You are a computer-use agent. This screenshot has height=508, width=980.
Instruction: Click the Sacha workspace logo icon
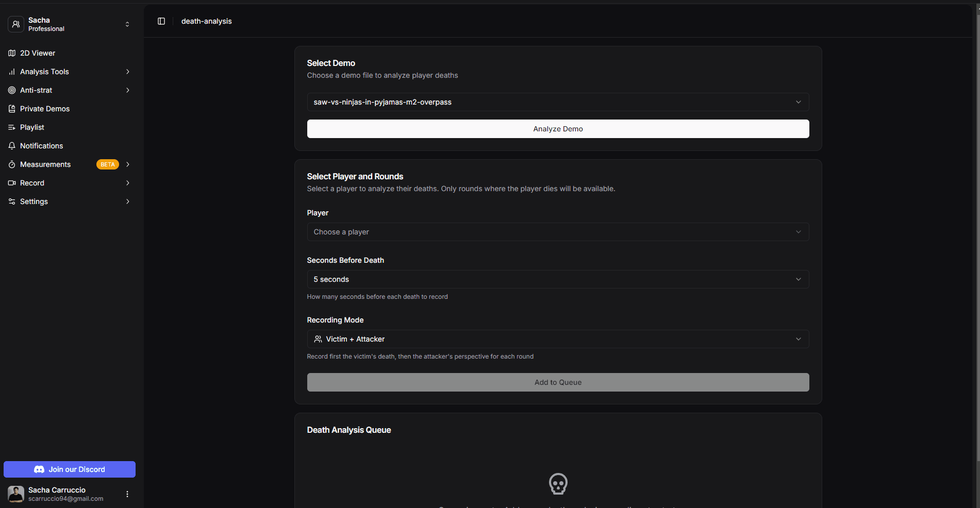pyautogui.click(x=16, y=24)
